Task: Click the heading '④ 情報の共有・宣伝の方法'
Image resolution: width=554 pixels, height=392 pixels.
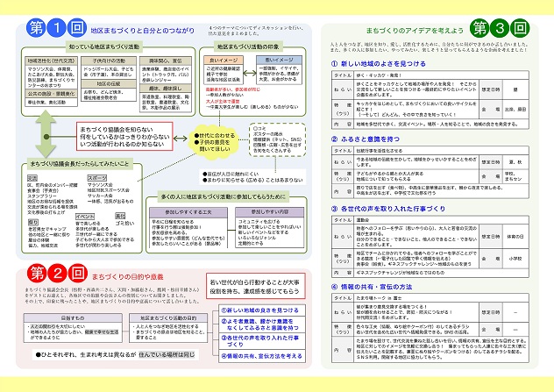Action: click(x=372, y=287)
